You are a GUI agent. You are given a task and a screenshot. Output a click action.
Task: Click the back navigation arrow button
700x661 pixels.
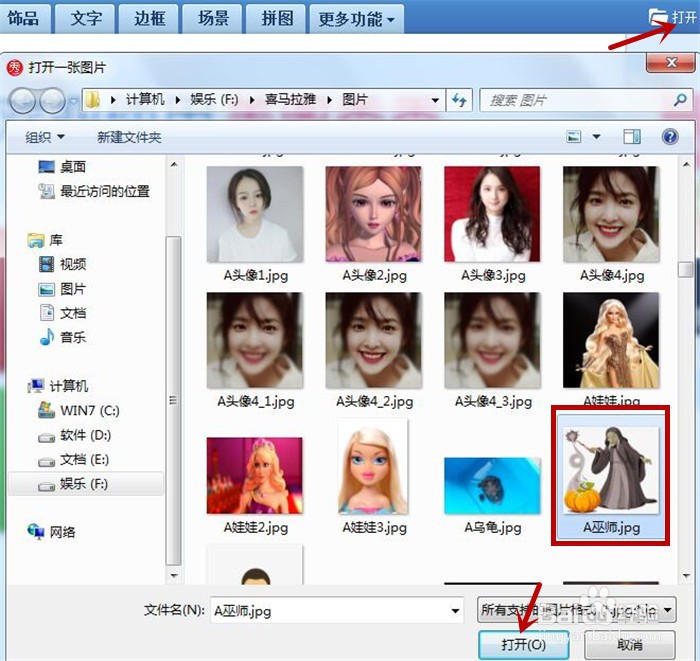tap(22, 100)
